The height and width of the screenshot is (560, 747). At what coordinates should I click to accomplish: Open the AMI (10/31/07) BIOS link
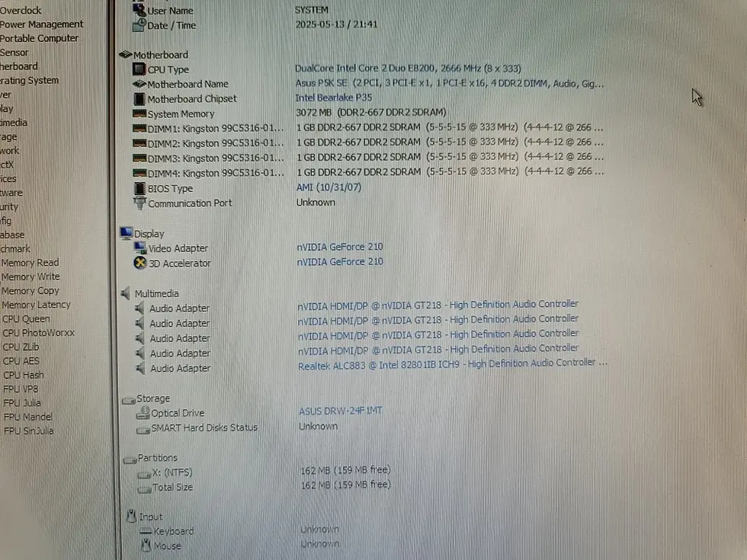(x=329, y=187)
